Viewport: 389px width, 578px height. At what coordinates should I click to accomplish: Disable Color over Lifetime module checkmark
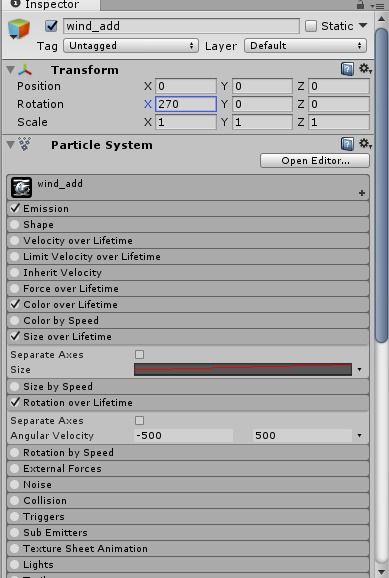[x=15, y=304]
